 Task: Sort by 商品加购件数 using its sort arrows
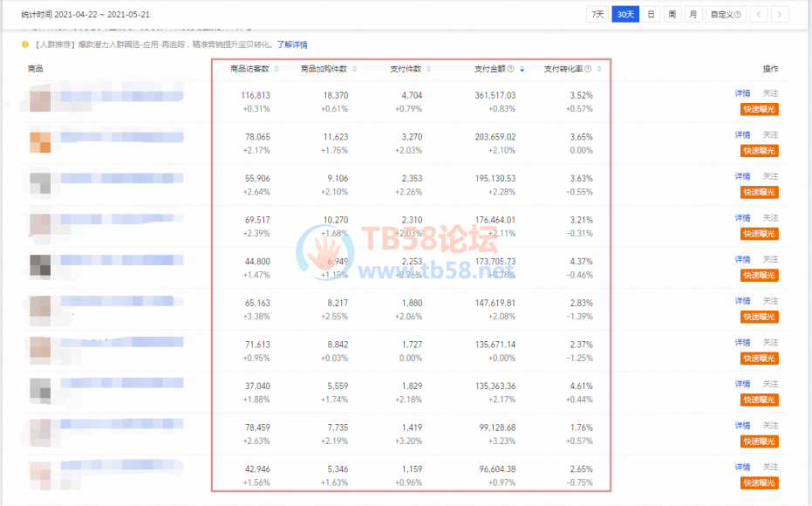click(x=354, y=69)
